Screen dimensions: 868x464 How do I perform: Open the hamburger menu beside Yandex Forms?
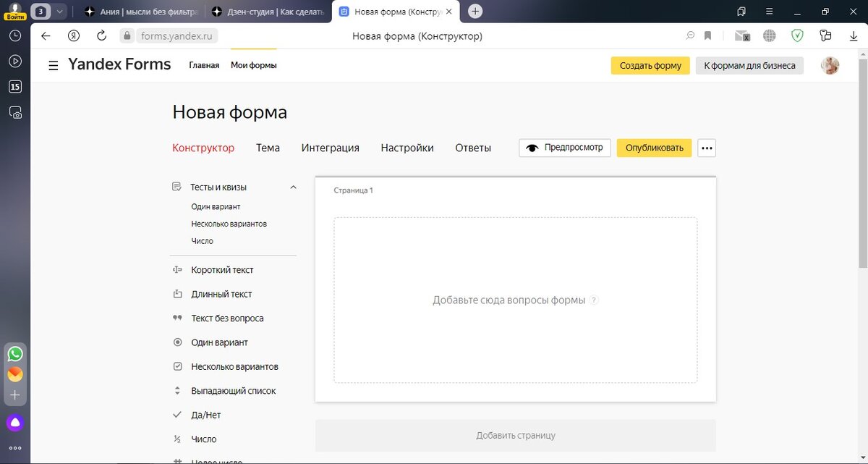coord(54,66)
